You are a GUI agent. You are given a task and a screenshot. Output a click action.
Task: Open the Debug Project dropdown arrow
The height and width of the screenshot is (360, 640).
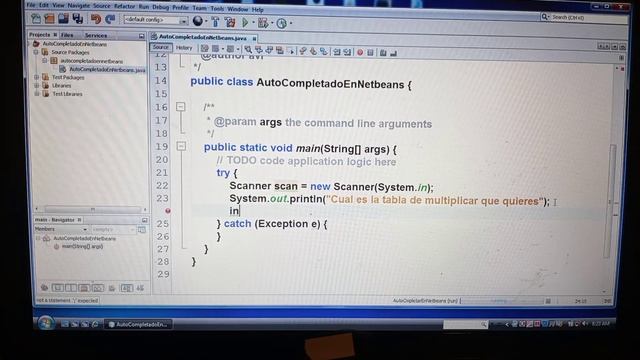(271, 23)
